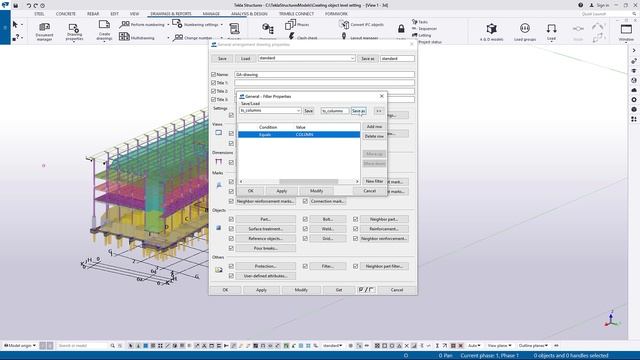Click Convert IFC objects icon
The height and width of the screenshot is (360, 640).
344,24
